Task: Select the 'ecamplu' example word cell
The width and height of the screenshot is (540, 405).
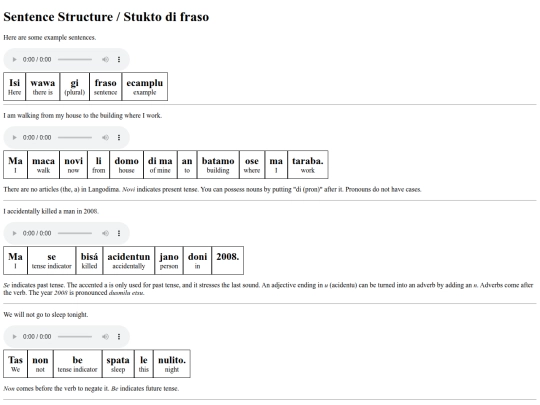Action: point(145,87)
